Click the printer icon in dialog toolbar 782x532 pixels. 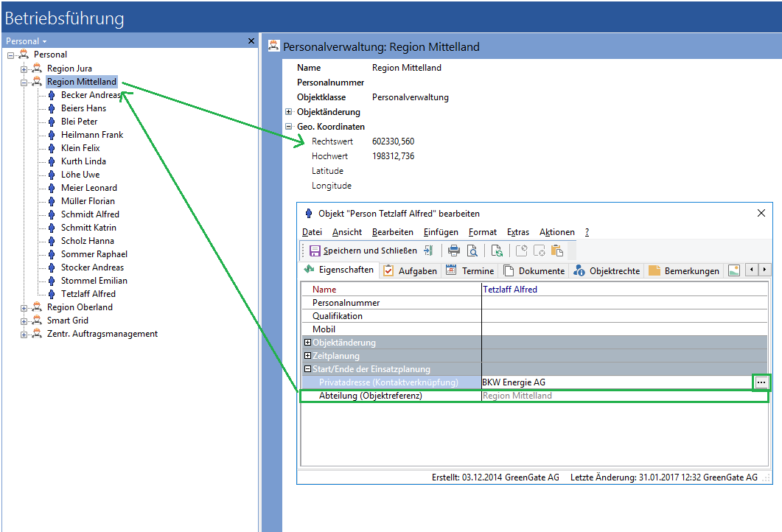(454, 251)
